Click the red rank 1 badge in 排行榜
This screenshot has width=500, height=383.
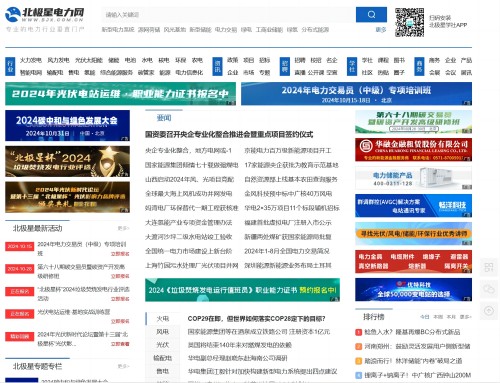pos(358,332)
